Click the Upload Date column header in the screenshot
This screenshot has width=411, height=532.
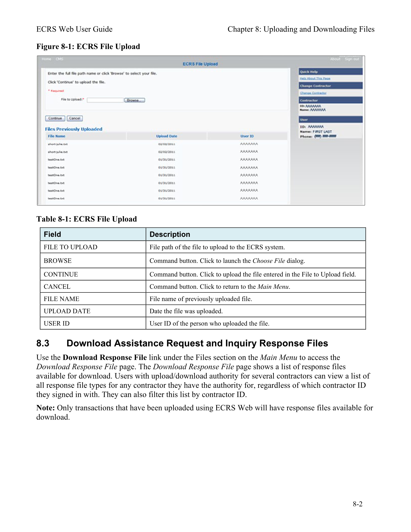coord(167,136)
